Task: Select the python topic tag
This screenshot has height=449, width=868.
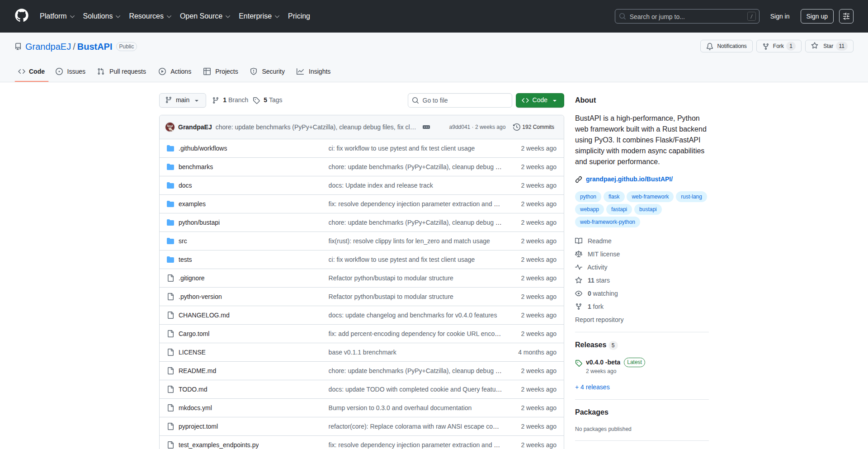Action: (588, 197)
